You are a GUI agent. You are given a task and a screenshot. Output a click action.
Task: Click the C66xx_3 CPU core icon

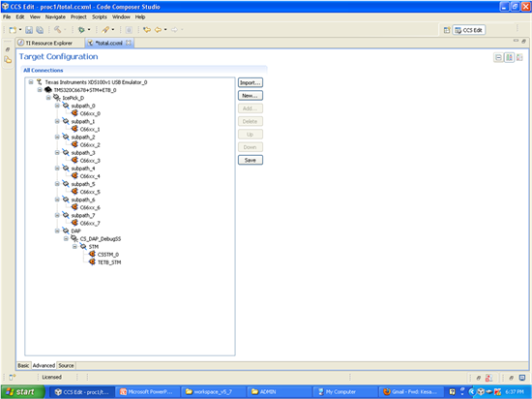[x=74, y=160]
